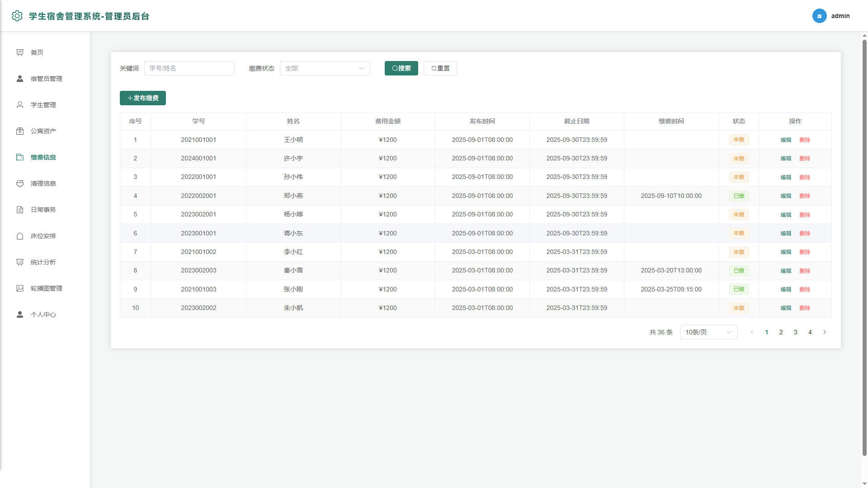Click the gear logo icon in header

(x=17, y=16)
